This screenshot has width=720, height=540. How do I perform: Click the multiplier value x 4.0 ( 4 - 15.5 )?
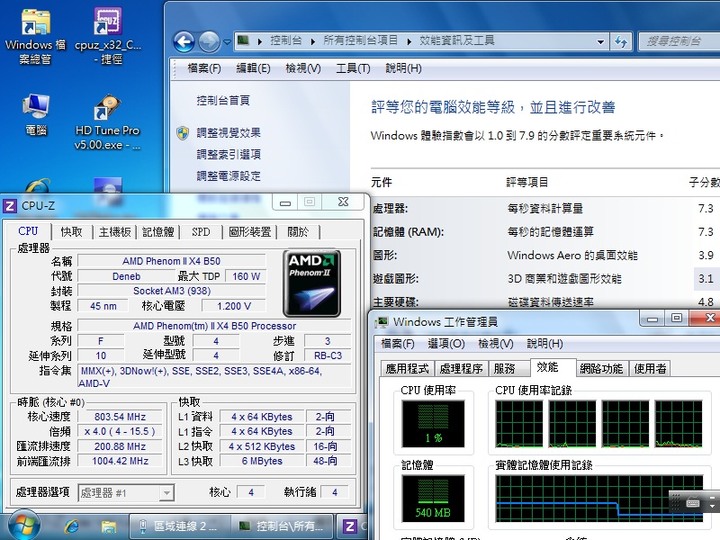(120, 431)
